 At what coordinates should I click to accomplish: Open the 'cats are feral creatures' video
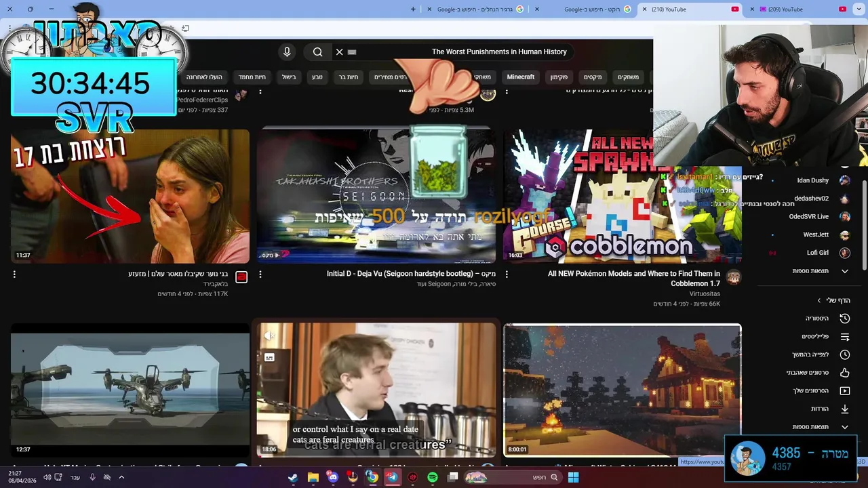click(x=376, y=390)
